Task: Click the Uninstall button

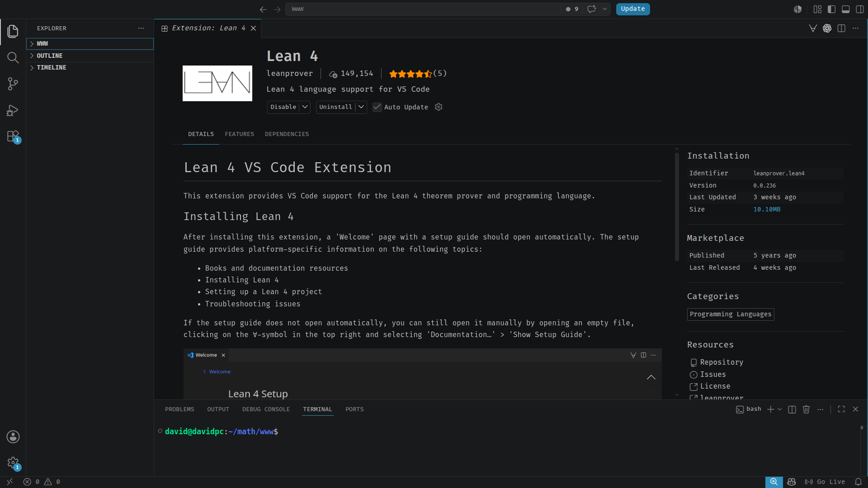Action: [x=335, y=107]
